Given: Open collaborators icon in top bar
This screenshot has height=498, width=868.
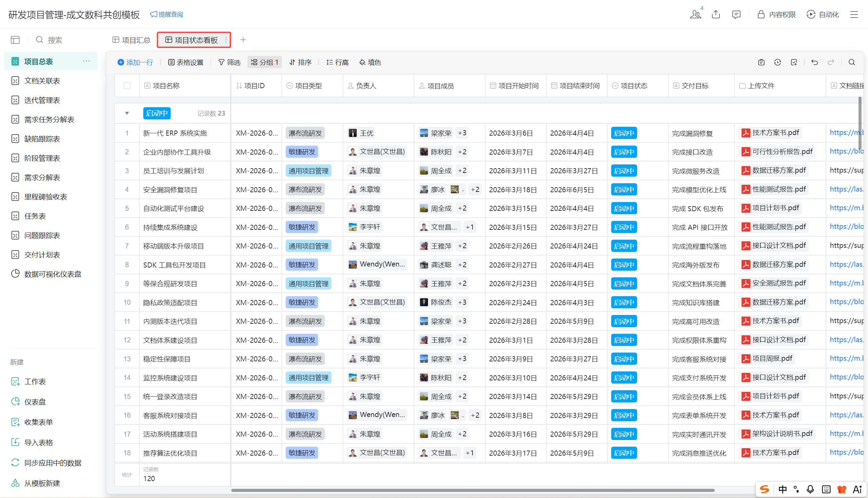Looking at the screenshot, I should (695, 14).
